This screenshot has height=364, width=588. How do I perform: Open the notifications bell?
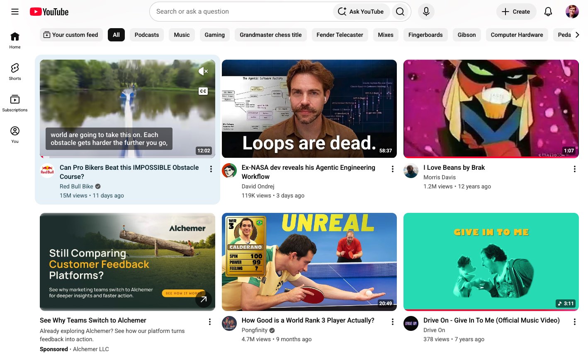point(548,12)
